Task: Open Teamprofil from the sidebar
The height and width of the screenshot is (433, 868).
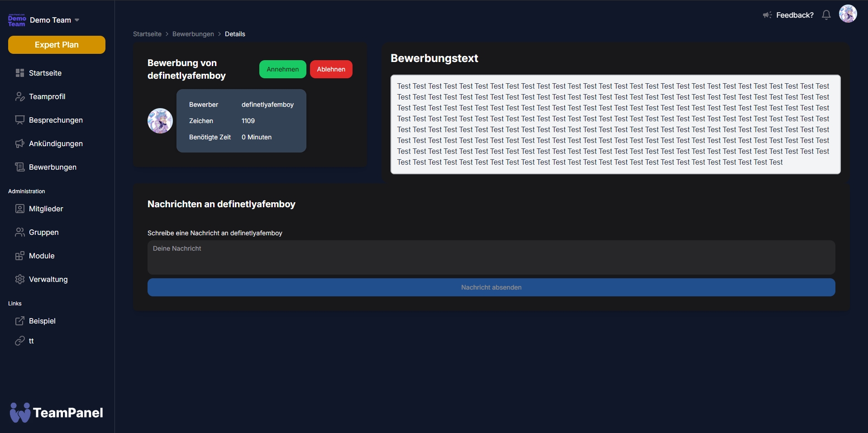Action: coord(47,96)
